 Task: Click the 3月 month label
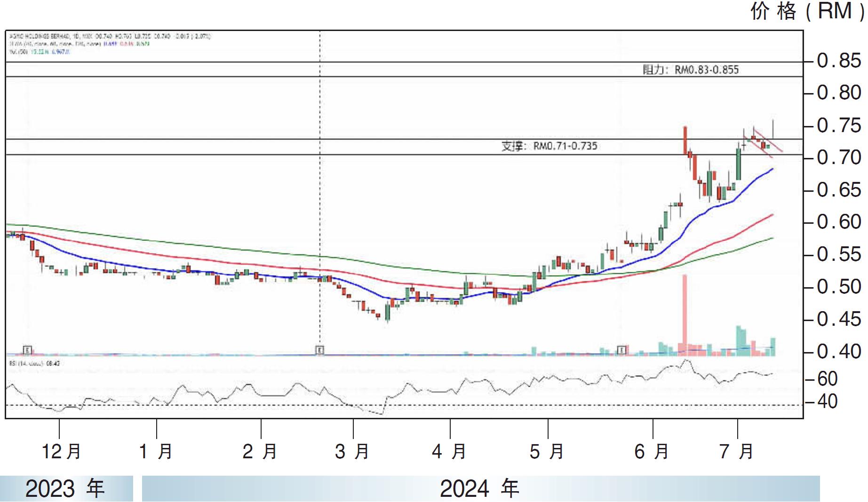point(352,451)
